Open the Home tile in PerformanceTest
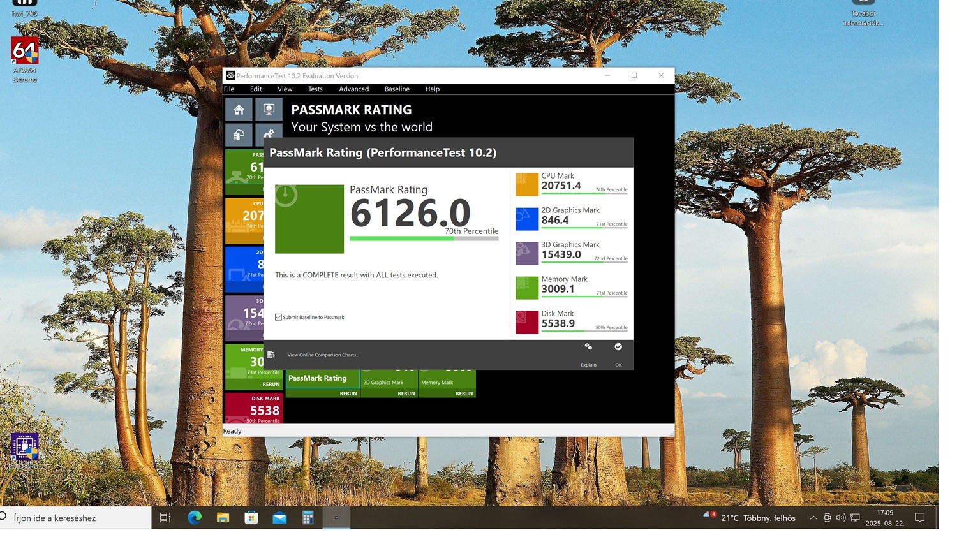Image resolution: width=980 pixels, height=551 pixels. [239, 110]
